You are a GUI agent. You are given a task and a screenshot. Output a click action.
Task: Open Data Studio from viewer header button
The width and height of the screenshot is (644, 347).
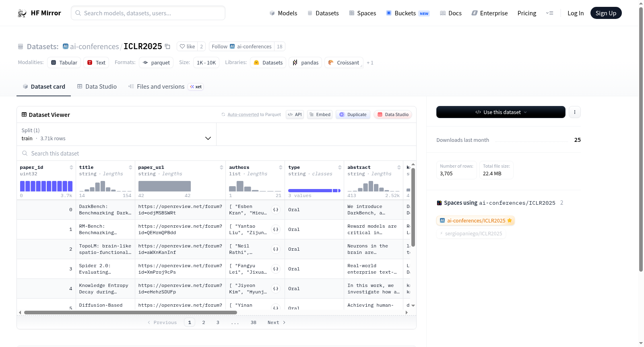(393, 115)
